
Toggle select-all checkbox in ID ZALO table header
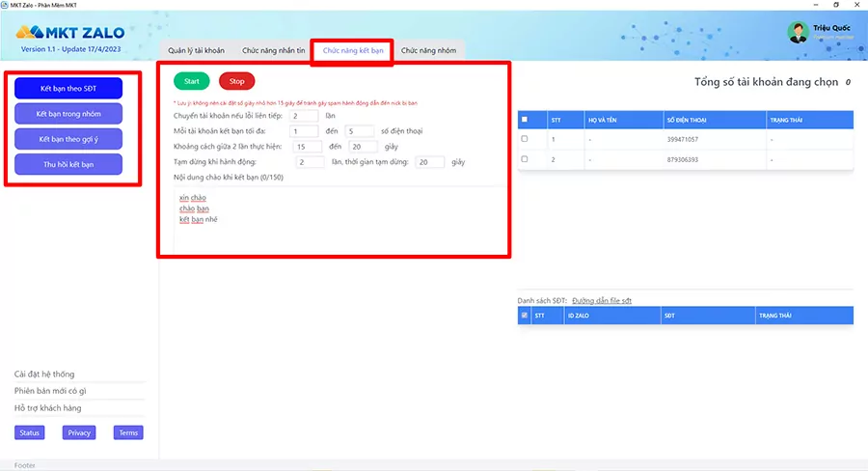(525, 316)
